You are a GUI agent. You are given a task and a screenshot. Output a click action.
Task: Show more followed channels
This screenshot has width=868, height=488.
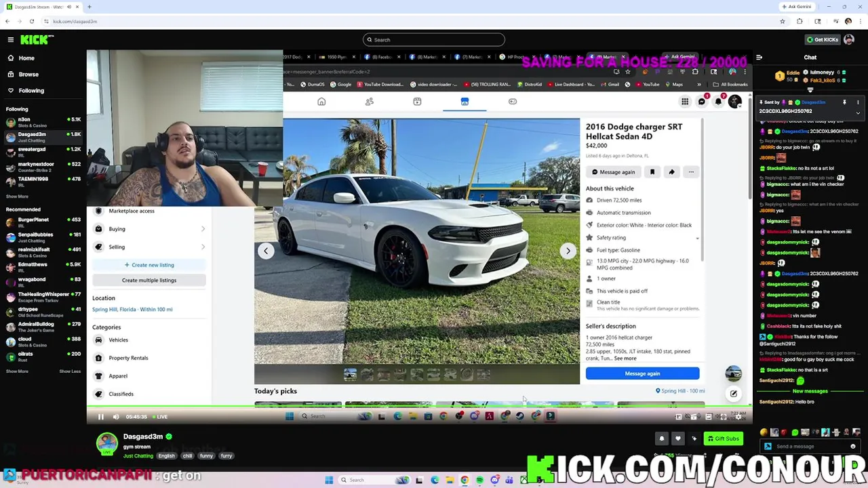pos(17,197)
